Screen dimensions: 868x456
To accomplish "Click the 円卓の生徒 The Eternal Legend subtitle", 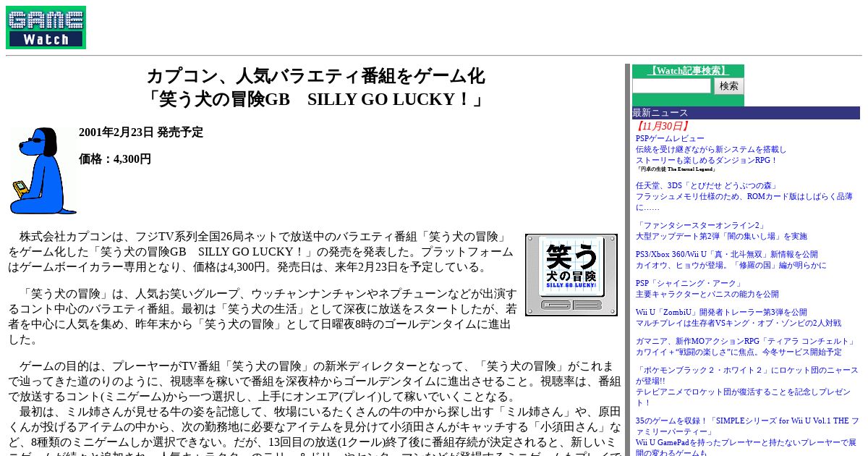I will click(676, 169).
